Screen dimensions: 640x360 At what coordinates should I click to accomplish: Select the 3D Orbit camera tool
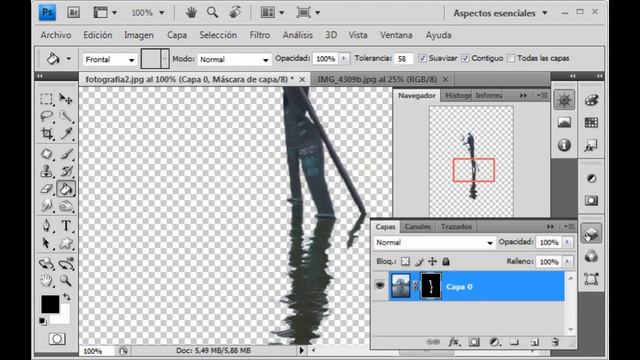[66, 264]
